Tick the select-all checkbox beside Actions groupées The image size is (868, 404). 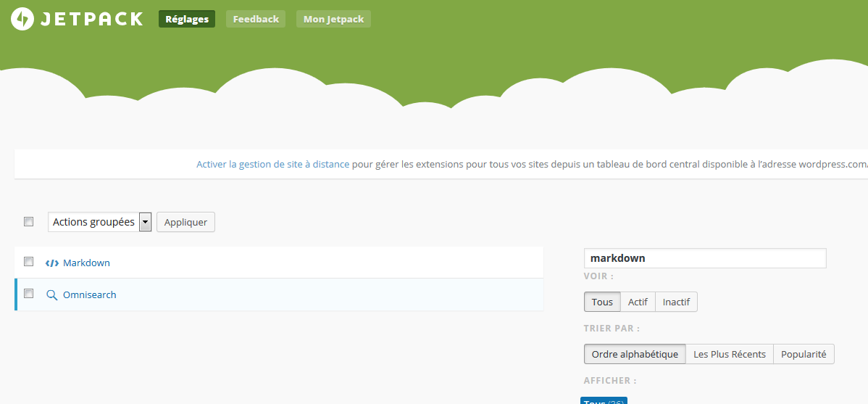tap(29, 222)
